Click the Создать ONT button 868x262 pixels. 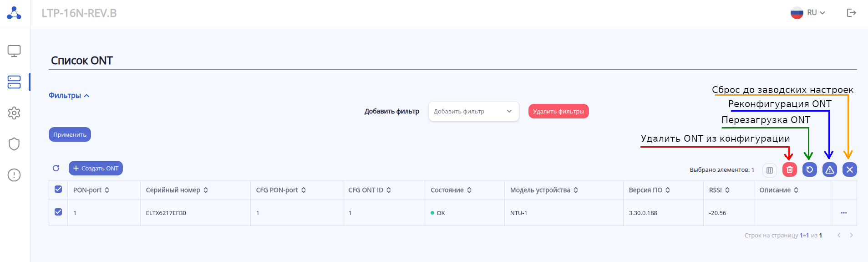tap(96, 168)
